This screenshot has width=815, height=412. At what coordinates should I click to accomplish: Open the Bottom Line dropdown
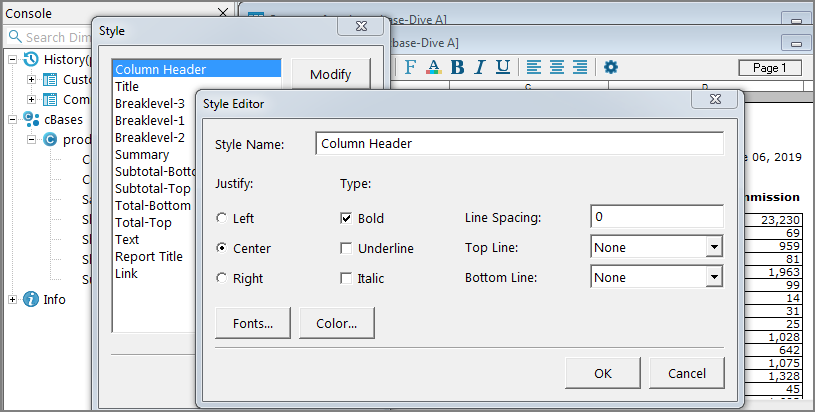[x=714, y=277]
